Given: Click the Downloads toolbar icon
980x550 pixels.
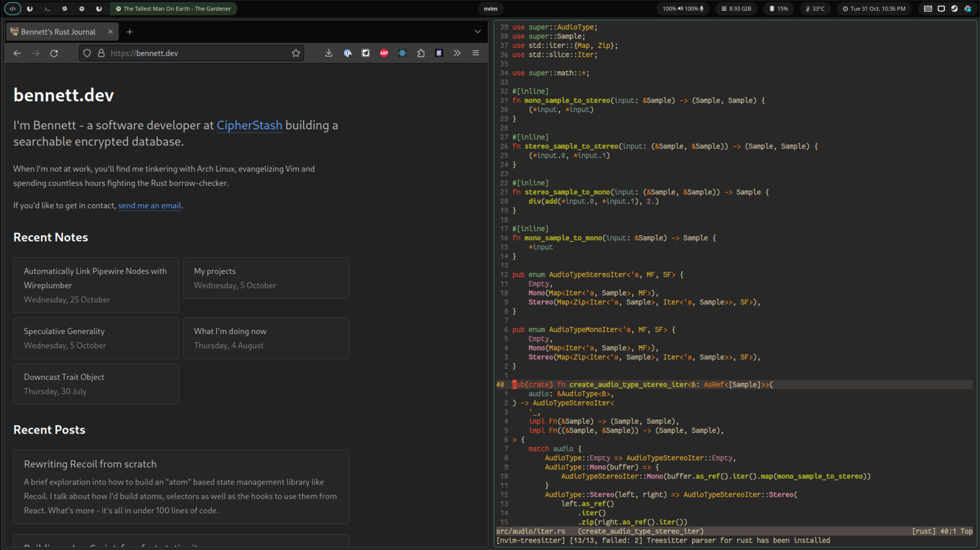Looking at the screenshot, I should (x=329, y=53).
